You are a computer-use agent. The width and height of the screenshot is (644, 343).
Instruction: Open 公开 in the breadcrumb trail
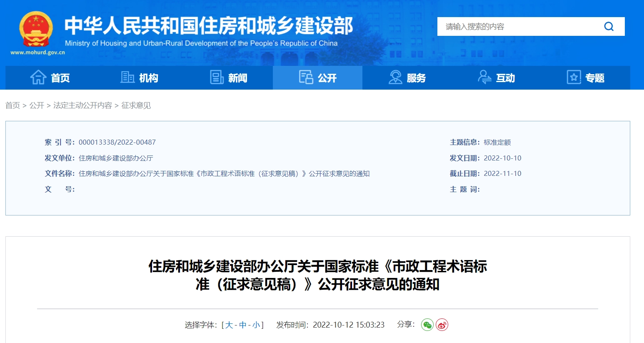tap(37, 105)
